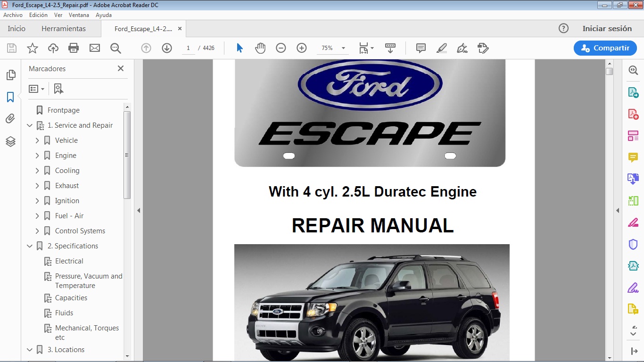The image size is (644, 362).
Task: Open the page thumbnails panel
Action: click(10, 74)
